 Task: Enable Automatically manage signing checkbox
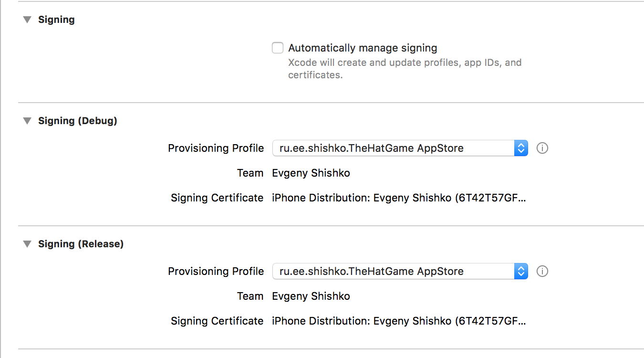(x=278, y=48)
